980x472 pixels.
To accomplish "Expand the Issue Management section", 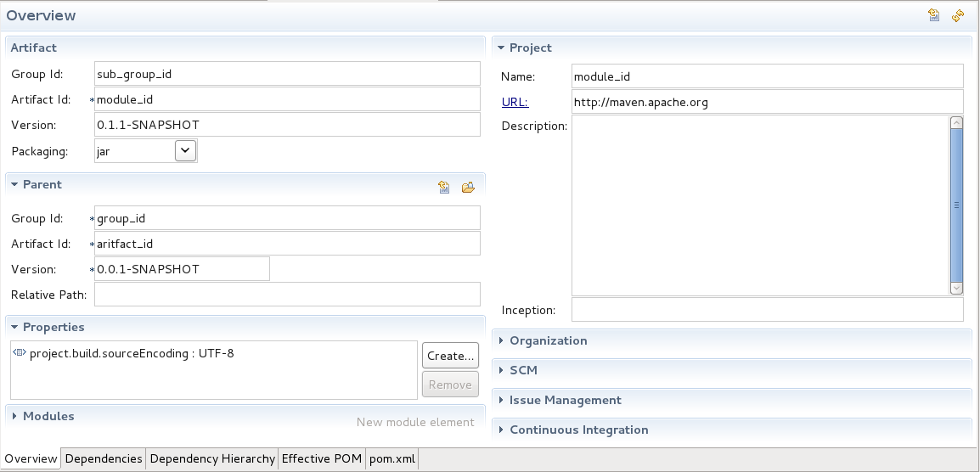I will 565,400.
